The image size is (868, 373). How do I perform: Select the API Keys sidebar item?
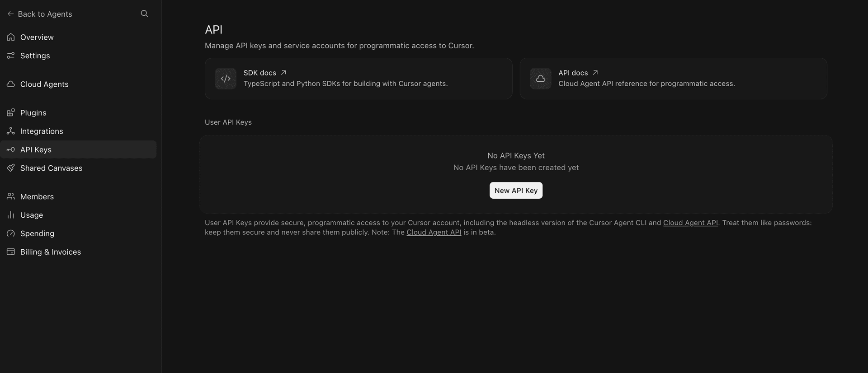(x=78, y=149)
